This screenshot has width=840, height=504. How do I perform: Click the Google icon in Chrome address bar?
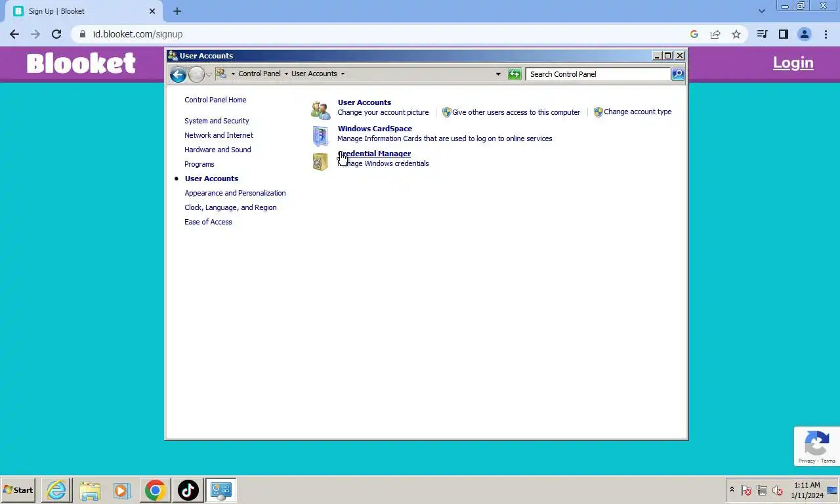(x=694, y=34)
